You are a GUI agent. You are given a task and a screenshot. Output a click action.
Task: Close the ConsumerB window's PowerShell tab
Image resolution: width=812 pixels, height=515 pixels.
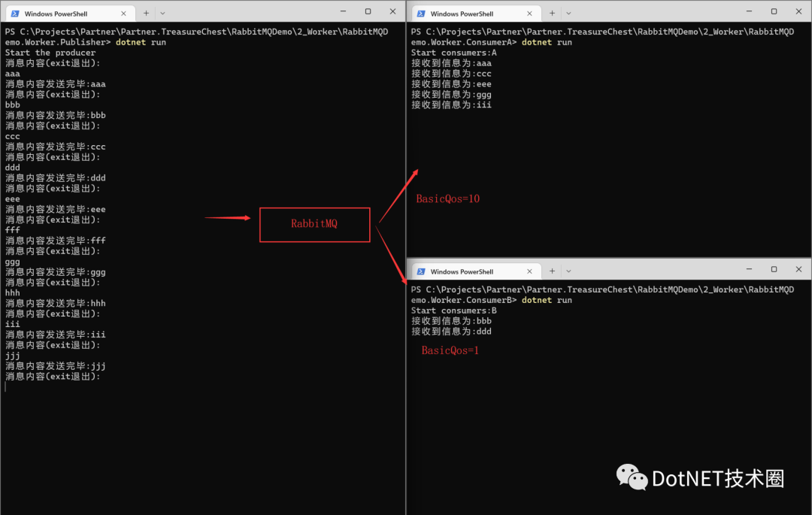click(529, 271)
